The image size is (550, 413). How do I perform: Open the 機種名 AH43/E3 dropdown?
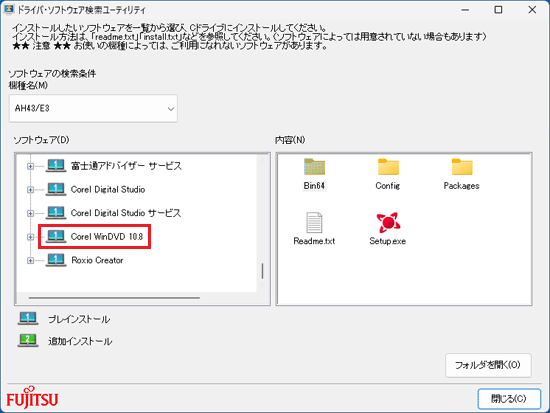(x=93, y=108)
